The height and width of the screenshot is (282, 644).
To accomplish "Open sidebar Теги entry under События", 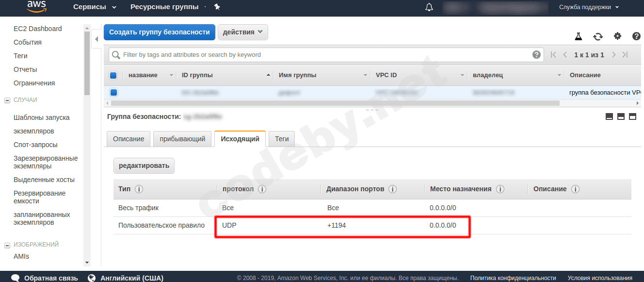I will point(20,56).
